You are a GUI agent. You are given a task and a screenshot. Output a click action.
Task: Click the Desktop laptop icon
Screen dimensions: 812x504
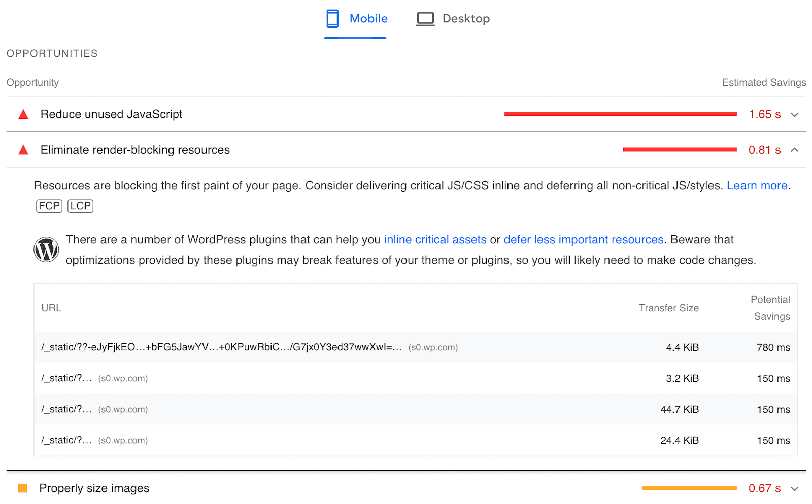pyautogui.click(x=425, y=19)
